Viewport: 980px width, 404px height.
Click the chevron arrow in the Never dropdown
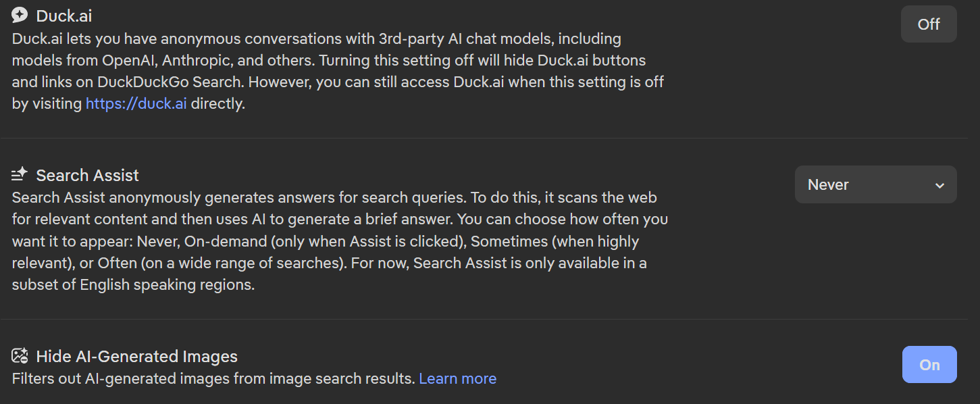pos(939,185)
